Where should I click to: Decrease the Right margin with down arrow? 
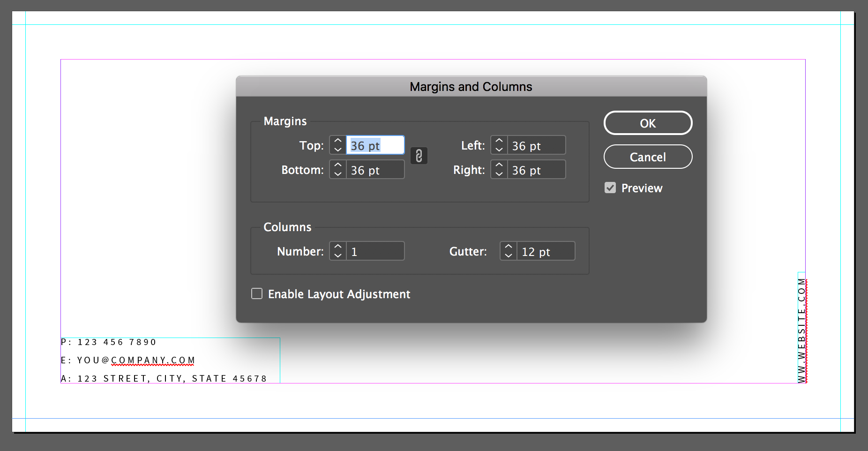click(499, 174)
